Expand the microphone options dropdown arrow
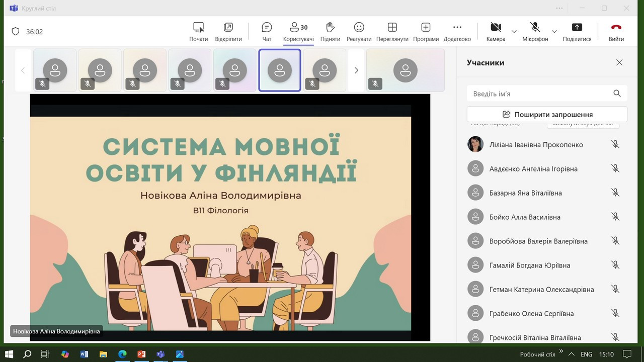 (554, 32)
